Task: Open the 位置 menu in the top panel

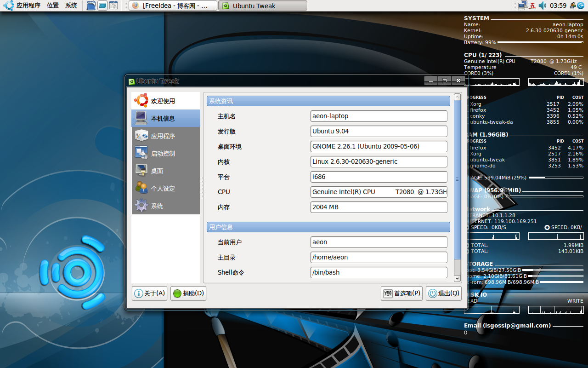Action: tap(52, 6)
